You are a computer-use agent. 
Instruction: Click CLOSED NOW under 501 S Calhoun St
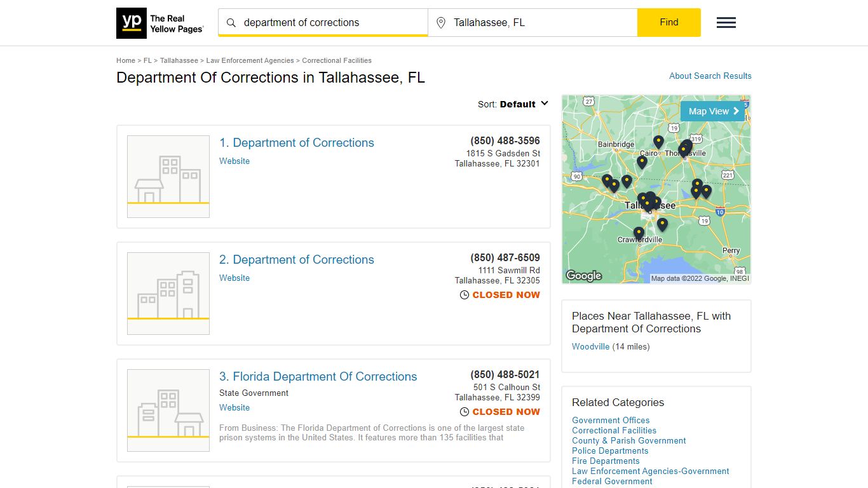506,412
